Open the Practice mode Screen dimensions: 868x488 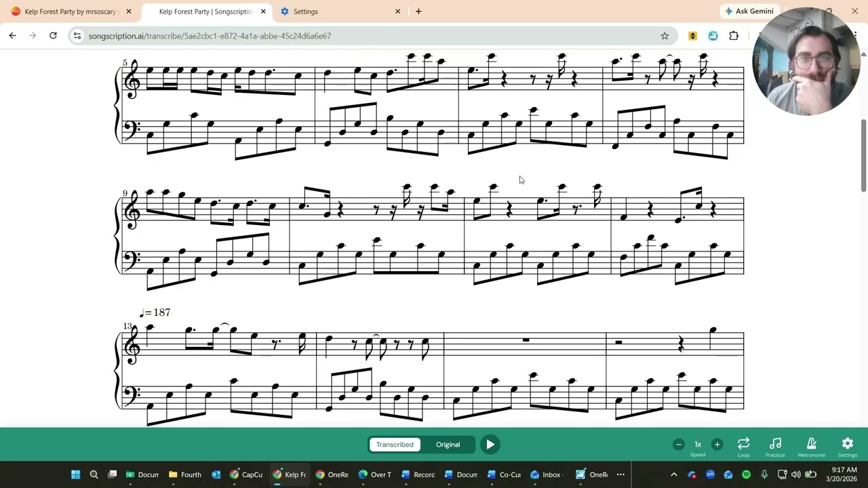click(775, 447)
